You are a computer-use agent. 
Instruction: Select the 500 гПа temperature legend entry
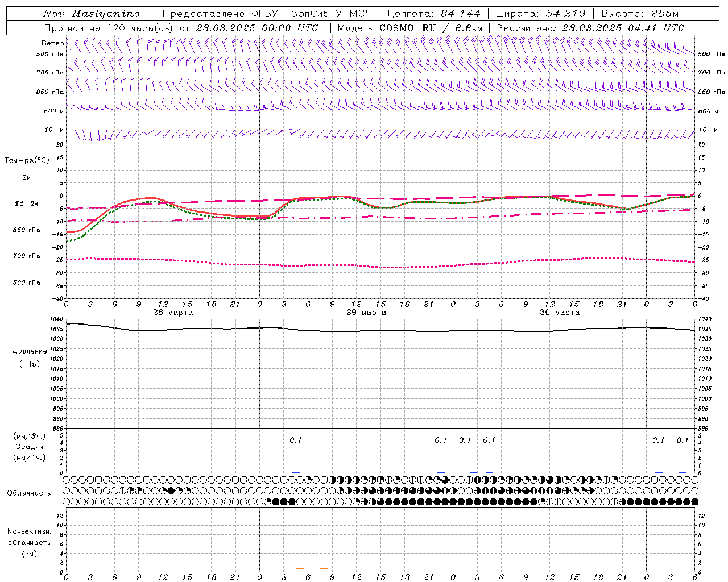pyautogui.click(x=27, y=282)
